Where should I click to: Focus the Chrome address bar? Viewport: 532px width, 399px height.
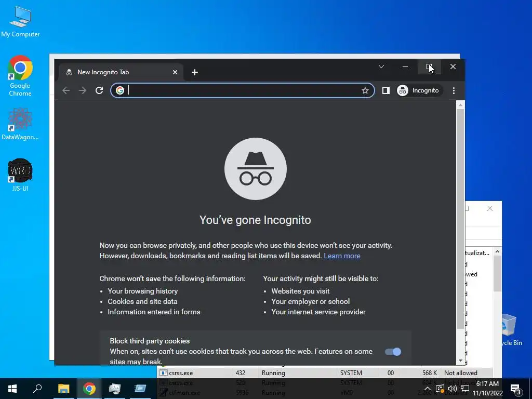(x=243, y=90)
